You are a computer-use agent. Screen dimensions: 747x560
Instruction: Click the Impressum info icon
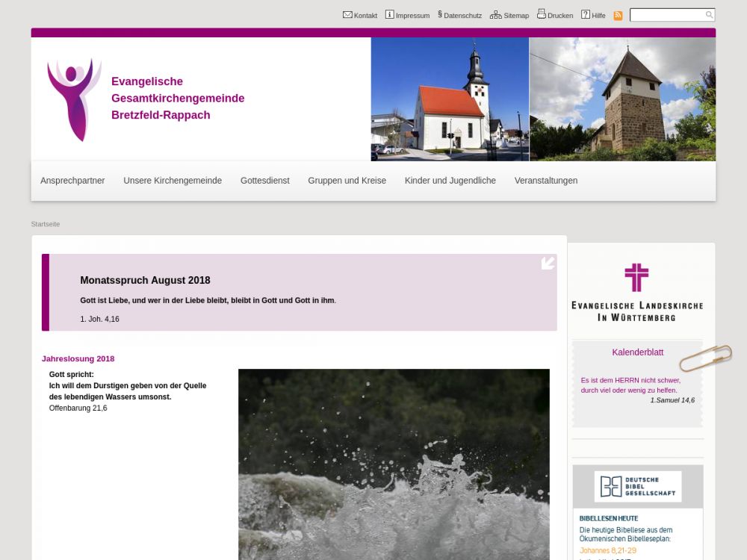coord(389,15)
